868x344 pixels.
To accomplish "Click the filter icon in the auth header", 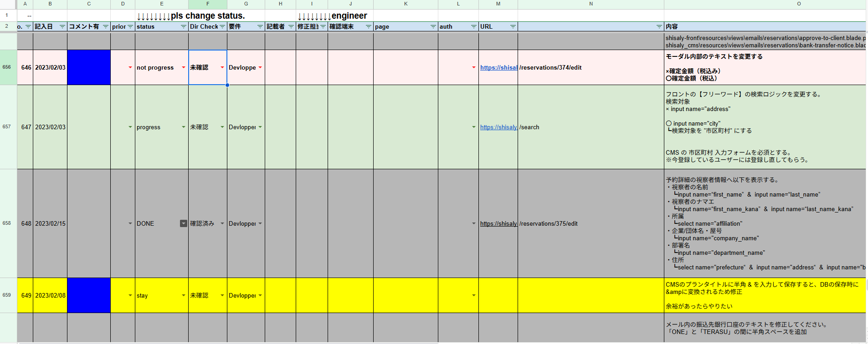I will tap(474, 27).
